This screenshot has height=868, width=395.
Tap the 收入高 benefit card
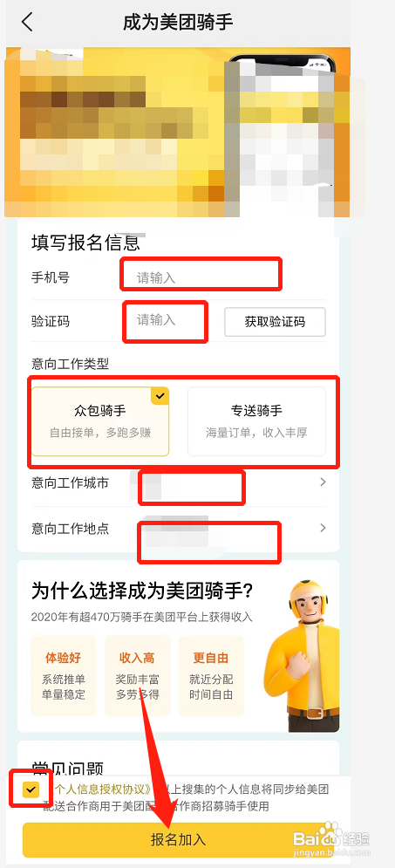[137, 675]
